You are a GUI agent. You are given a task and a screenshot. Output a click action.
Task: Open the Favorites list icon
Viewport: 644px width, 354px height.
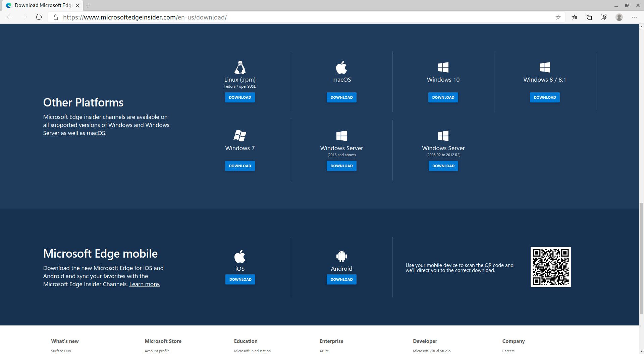tap(575, 17)
